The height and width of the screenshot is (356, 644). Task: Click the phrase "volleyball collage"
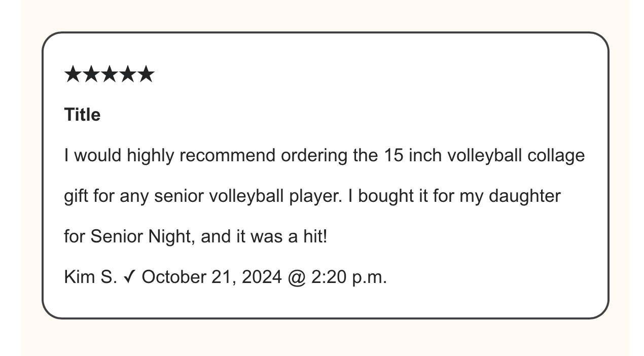pyautogui.click(x=516, y=155)
